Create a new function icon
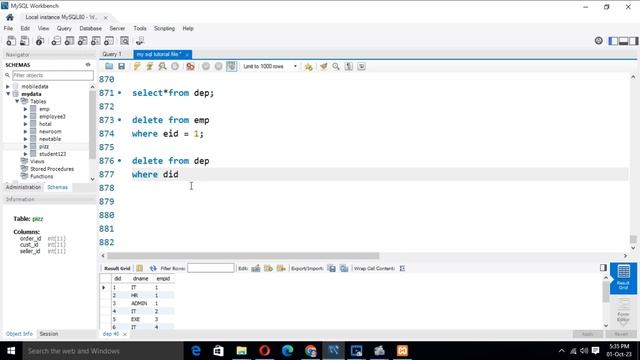Viewport: 640px width, 360px height. tap(109, 41)
